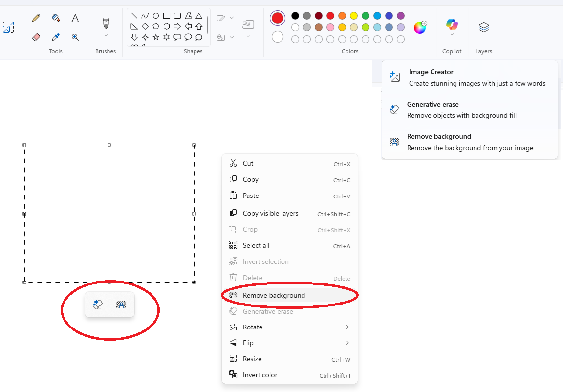
Task: Pick the dark red color swatch
Action: 319,16
